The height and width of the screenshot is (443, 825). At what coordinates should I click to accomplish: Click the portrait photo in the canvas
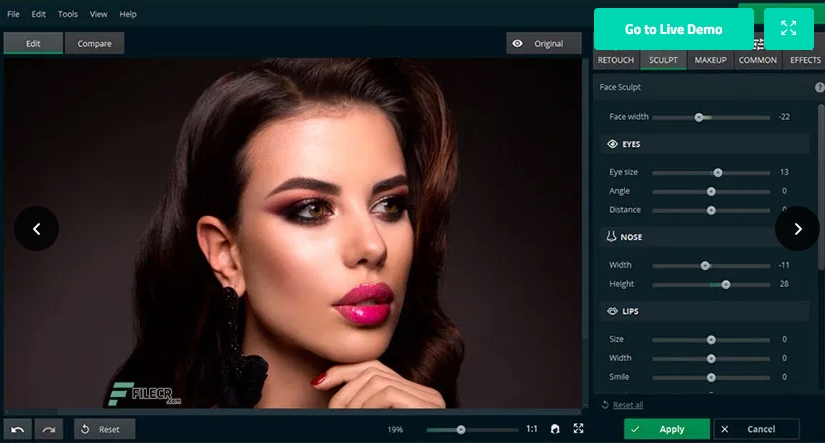[292, 233]
